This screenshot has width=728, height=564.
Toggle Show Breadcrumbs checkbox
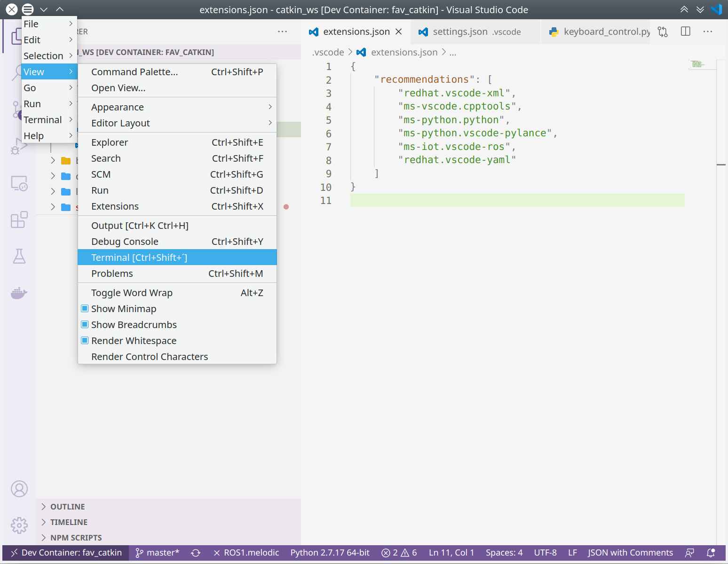[85, 325]
